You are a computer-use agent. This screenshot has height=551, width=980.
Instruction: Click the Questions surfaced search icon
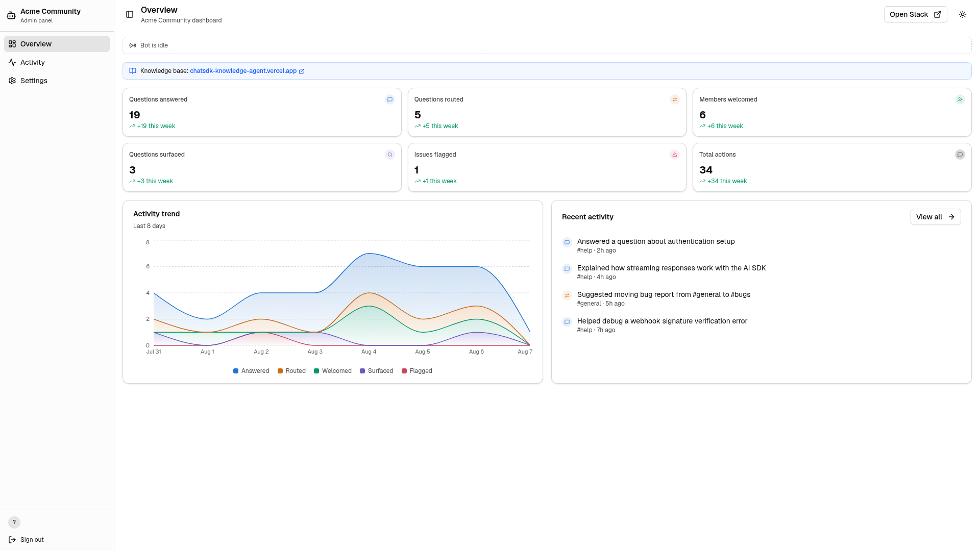pyautogui.click(x=390, y=155)
